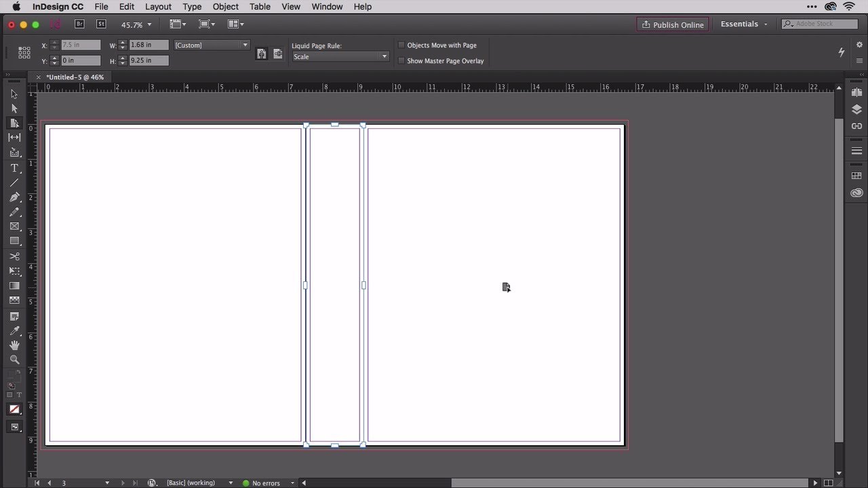Toggle formatting affects text button

click(x=19, y=395)
